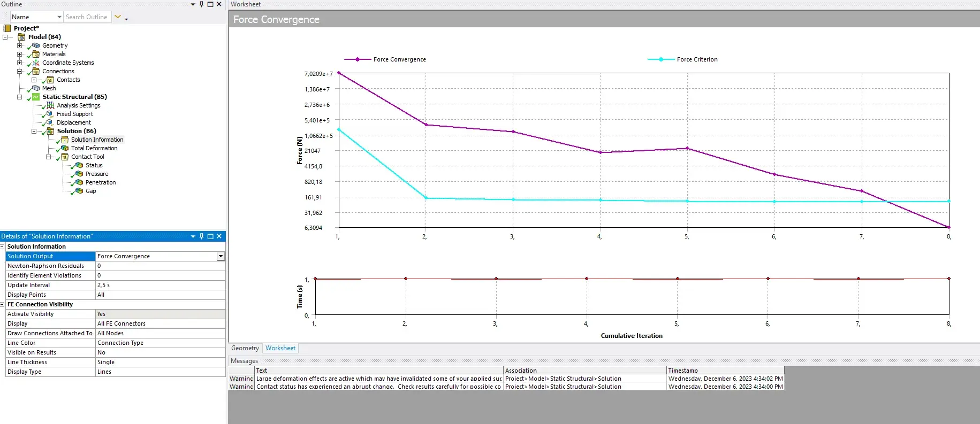Image resolution: width=980 pixels, height=424 pixels.
Task: Toggle the Activate Visibility value Yes
Action: [x=160, y=314]
